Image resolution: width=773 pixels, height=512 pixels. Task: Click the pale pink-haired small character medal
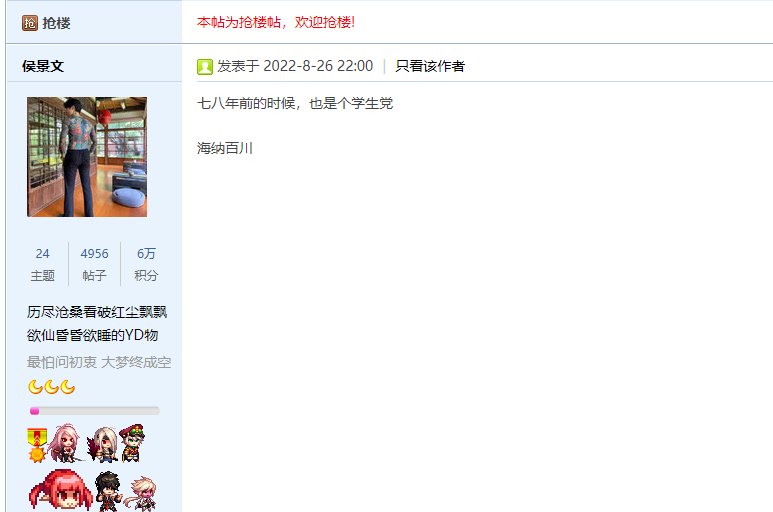click(141, 492)
